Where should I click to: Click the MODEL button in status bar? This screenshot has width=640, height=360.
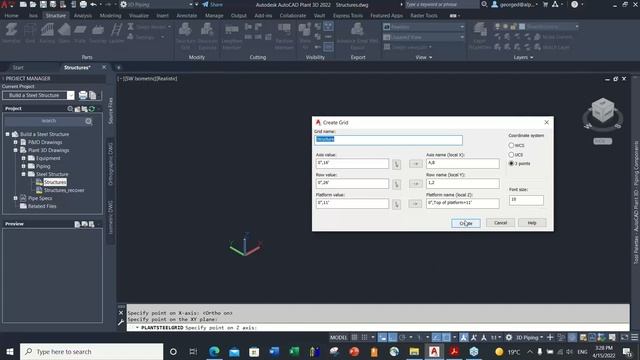pos(338,338)
